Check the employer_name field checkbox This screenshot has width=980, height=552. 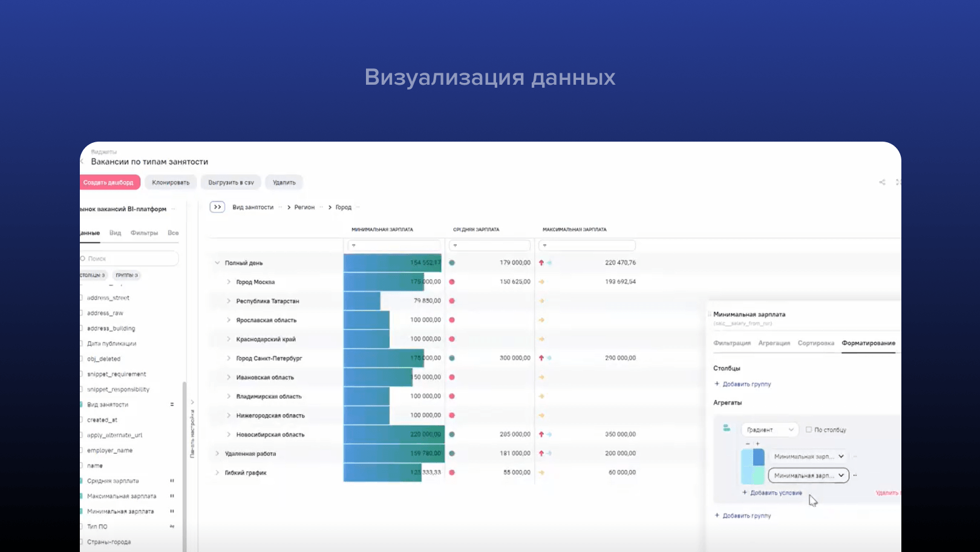pyautogui.click(x=81, y=450)
